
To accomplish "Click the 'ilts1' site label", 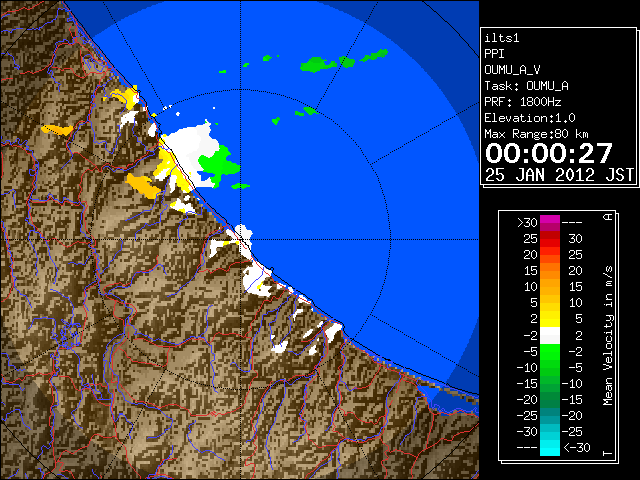I will coord(502,38).
